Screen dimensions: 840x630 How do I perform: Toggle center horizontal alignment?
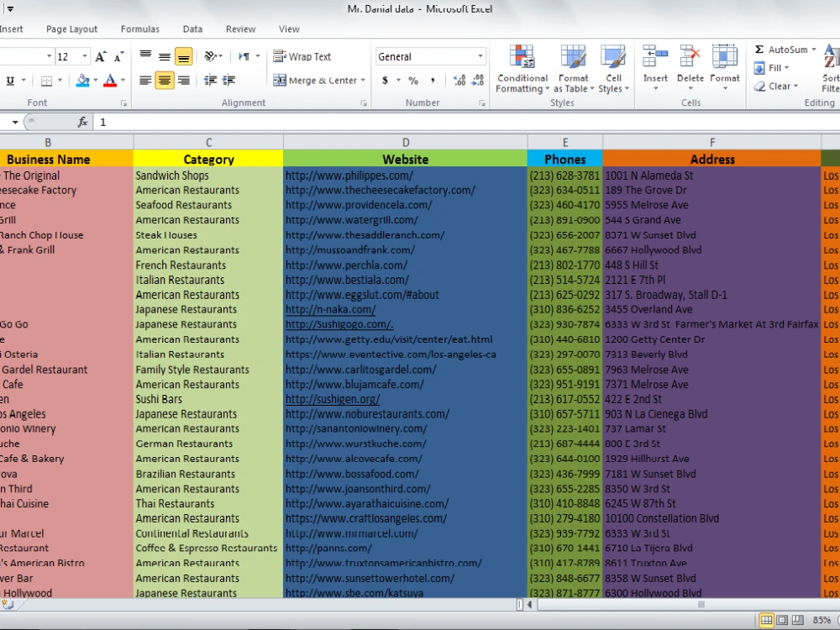pos(165,81)
